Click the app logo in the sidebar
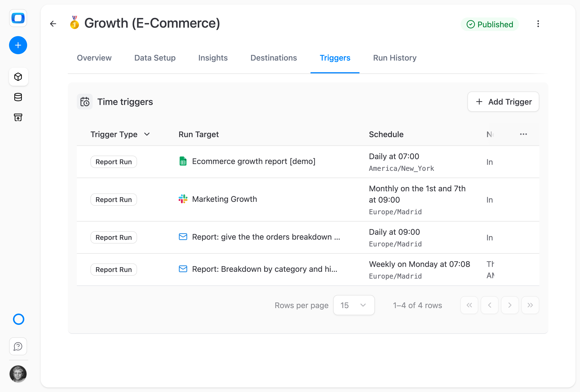Screen dimensions: 580x392 click(18, 18)
